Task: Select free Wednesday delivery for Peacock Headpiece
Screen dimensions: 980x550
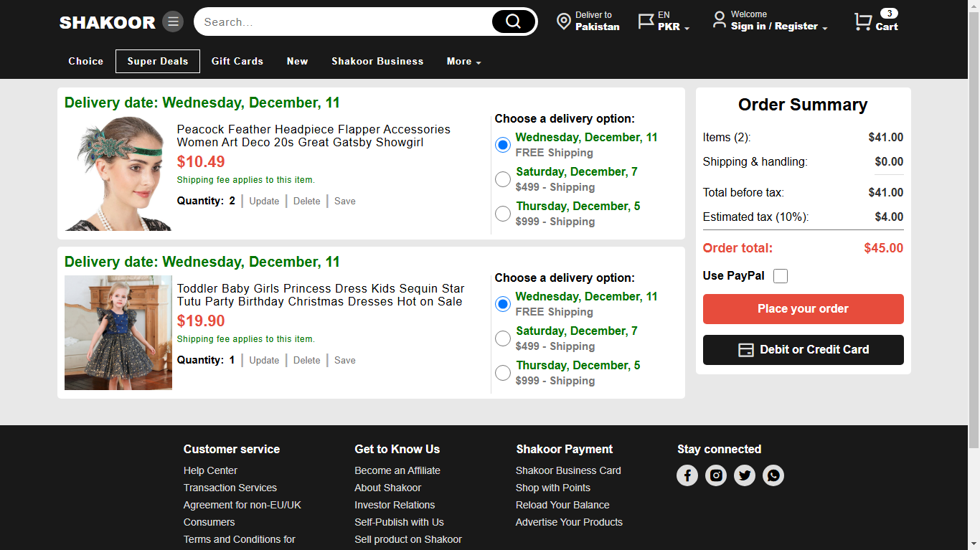Action: coord(503,145)
